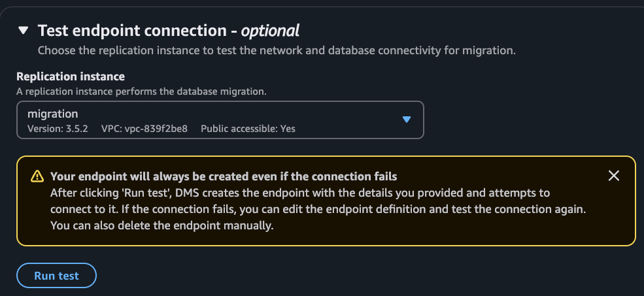The width and height of the screenshot is (644, 296).
Task: Collapse the Test endpoint connection section
Action: (24, 31)
